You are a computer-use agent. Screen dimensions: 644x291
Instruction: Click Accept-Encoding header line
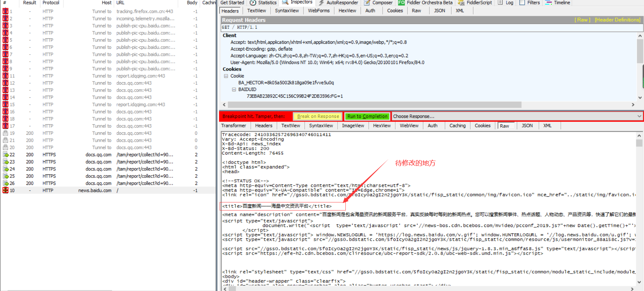click(x=261, y=49)
